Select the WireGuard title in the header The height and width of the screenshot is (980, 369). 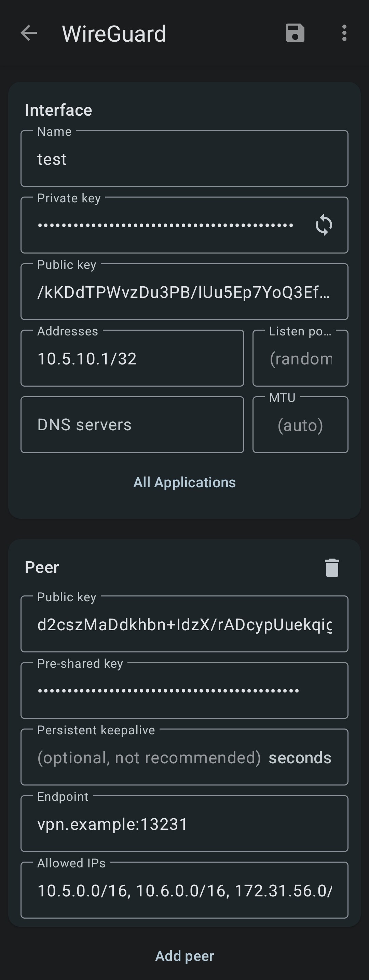[x=114, y=33]
